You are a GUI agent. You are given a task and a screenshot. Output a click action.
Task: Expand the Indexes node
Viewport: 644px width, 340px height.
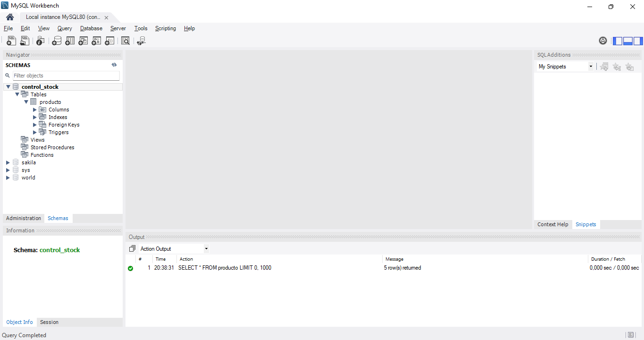click(35, 117)
